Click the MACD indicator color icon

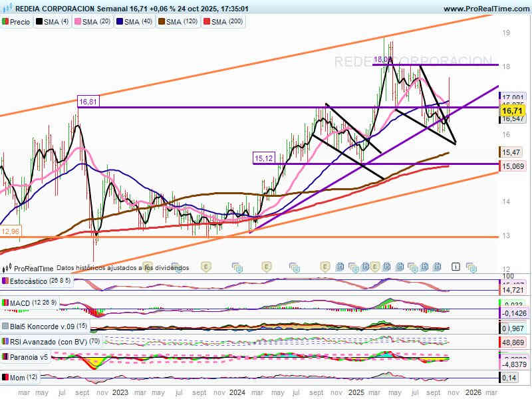(x=5, y=304)
